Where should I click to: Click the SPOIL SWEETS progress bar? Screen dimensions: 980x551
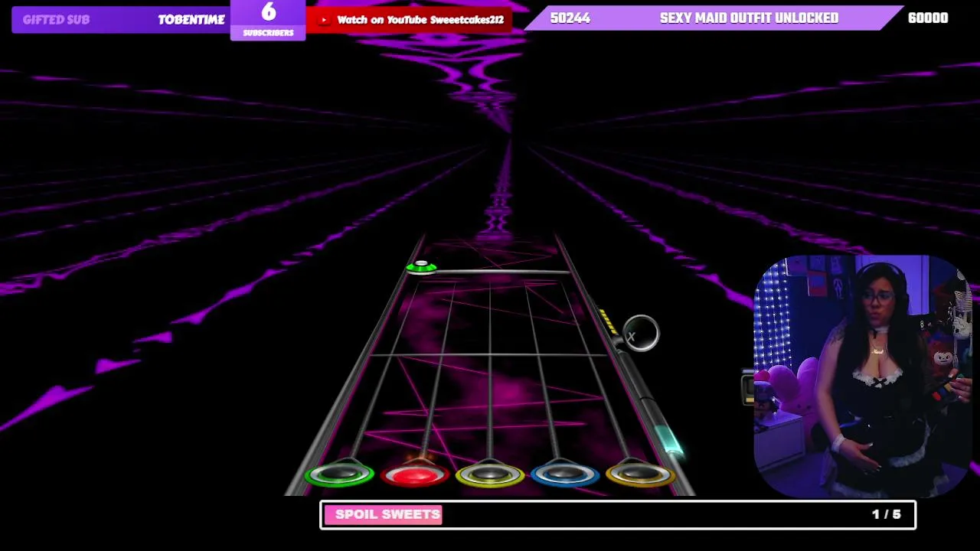[x=618, y=514]
